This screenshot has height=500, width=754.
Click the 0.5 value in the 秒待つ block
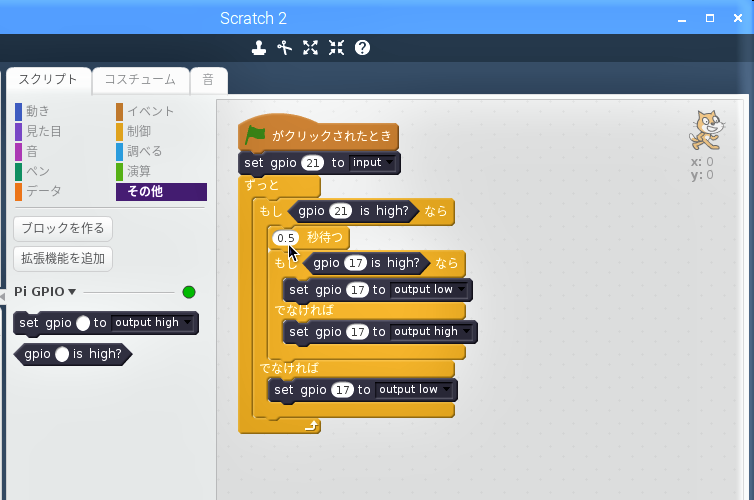click(286, 238)
